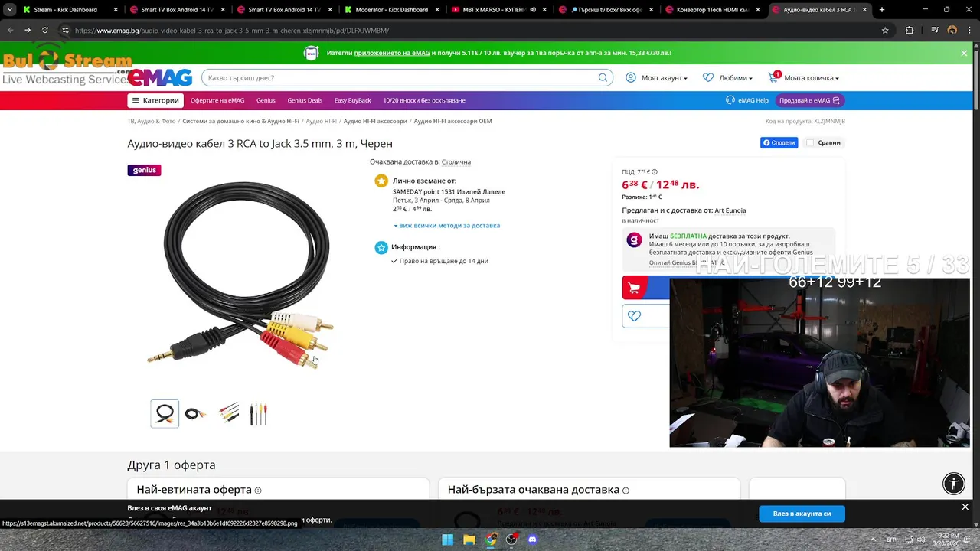
Task: View site information icon beside the URL
Action: click(x=65, y=30)
